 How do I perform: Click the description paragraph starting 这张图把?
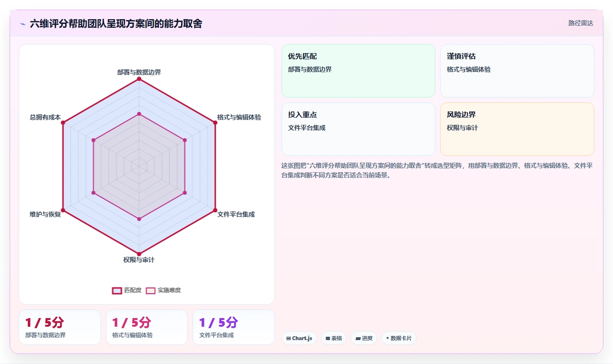(438, 170)
